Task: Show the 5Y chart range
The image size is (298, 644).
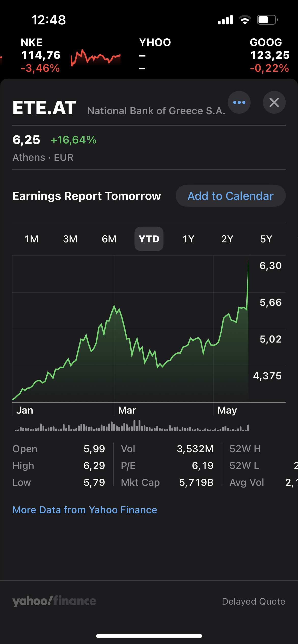Action: click(x=266, y=239)
